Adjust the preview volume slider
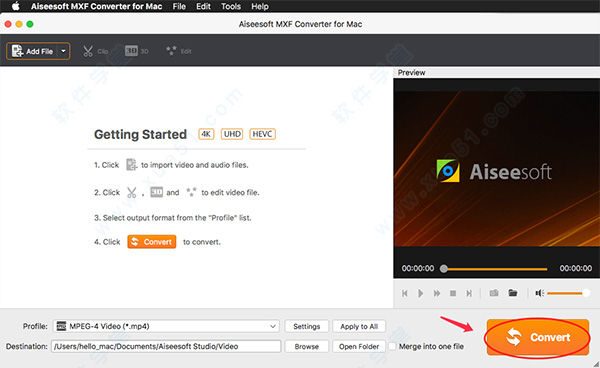The width and height of the screenshot is (600, 368). [568, 293]
